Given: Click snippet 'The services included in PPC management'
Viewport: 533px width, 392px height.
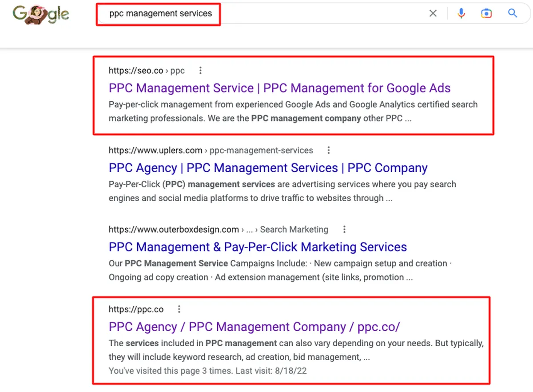Looking at the screenshot, I should 296,350.
